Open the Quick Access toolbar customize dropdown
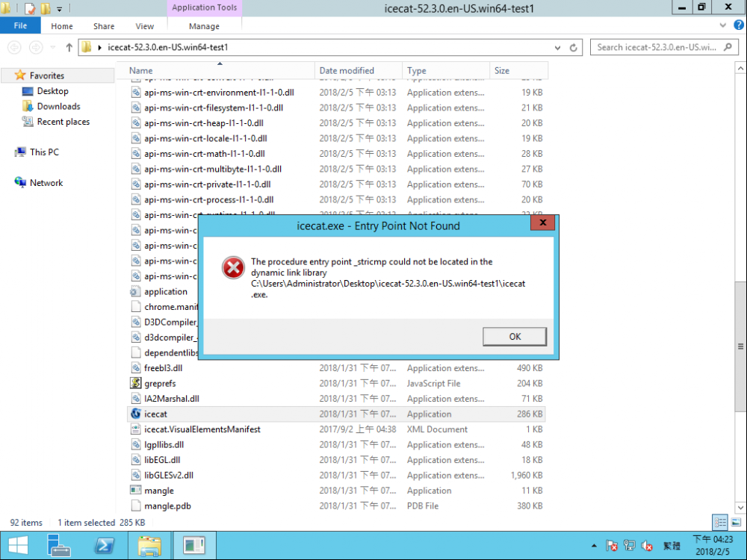747x560 pixels. tap(58, 7)
